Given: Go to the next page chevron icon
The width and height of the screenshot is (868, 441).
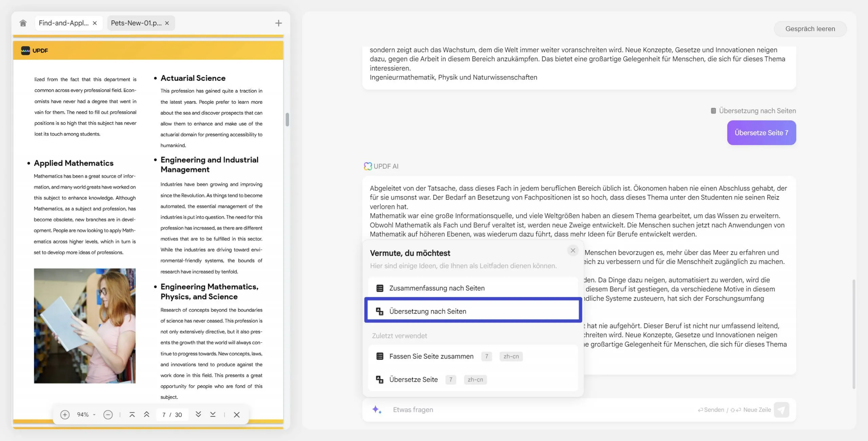Looking at the screenshot, I should pos(198,414).
